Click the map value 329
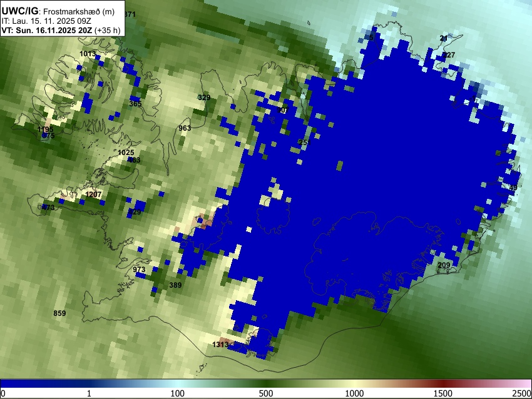The image size is (532, 399). (x=204, y=98)
